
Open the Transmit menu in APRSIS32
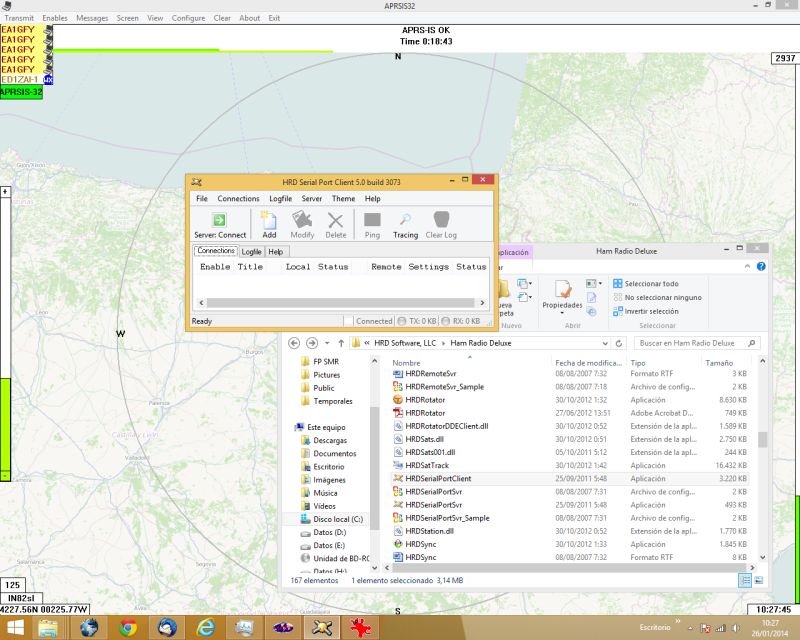tap(19, 18)
